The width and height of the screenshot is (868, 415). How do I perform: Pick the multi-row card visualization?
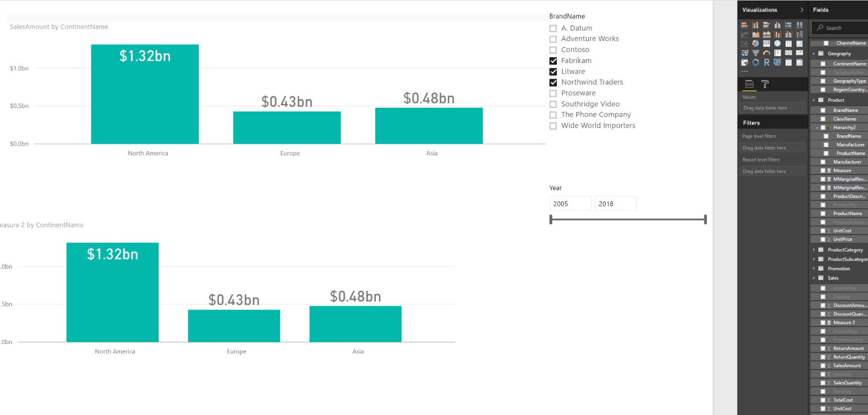[777, 53]
